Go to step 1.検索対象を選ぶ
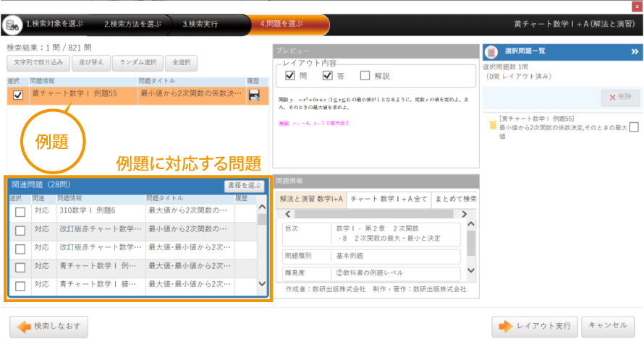The image size is (644, 352). click(x=54, y=24)
